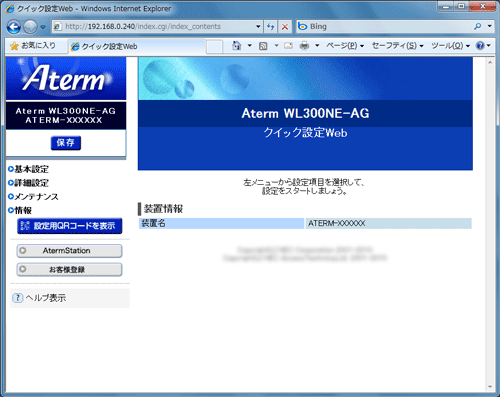Expand the address bar URL dropdown
The image size is (500, 397).
click(258, 26)
